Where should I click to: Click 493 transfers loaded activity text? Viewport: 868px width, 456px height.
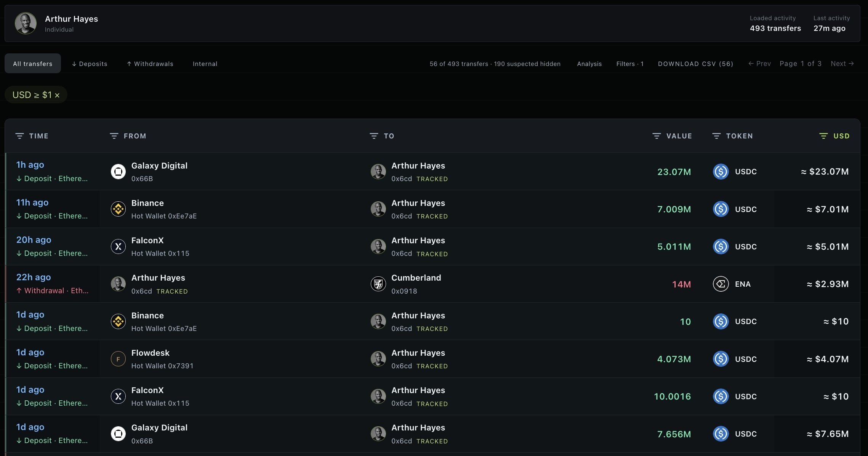(775, 28)
